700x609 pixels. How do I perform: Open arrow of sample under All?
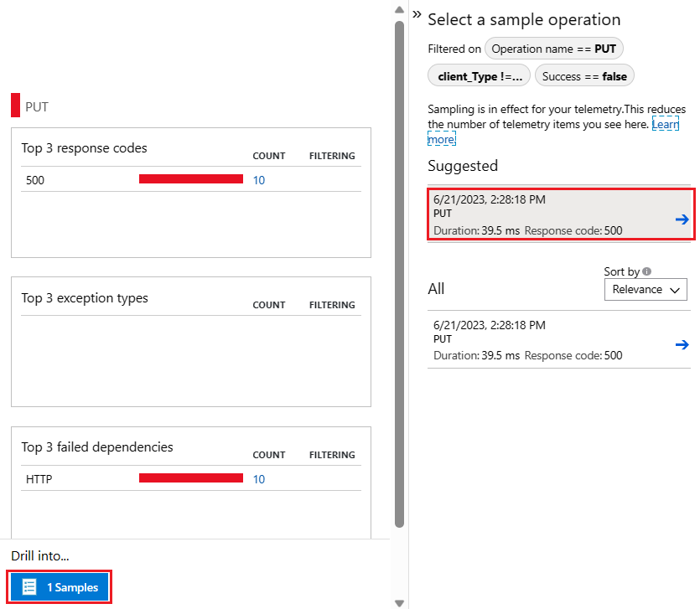point(682,344)
